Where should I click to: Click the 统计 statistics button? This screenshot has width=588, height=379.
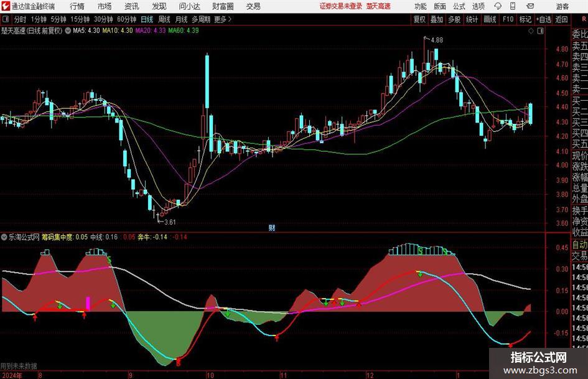click(x=472, y=19)
